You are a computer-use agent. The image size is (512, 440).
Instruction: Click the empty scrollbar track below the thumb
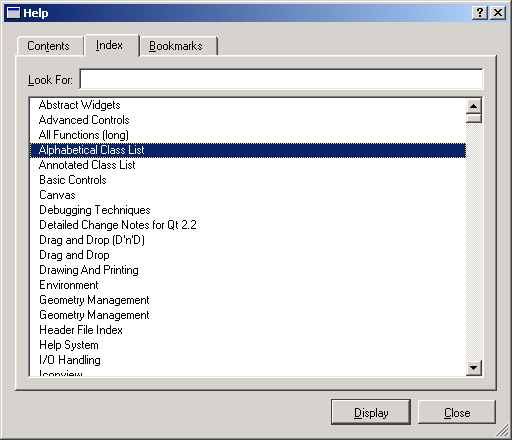click(473, 241)
